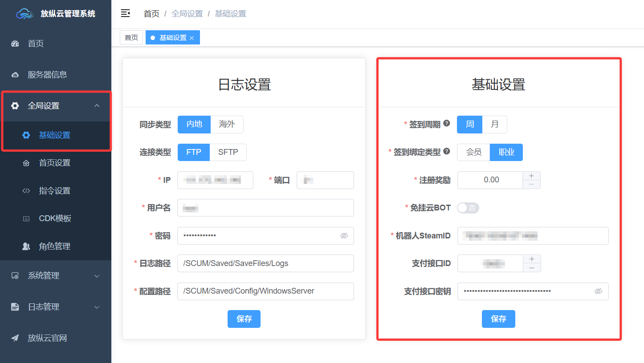Click the home icon beside 首页设置
Viewport: 644px width, 363px height.
tap(26, 163)
